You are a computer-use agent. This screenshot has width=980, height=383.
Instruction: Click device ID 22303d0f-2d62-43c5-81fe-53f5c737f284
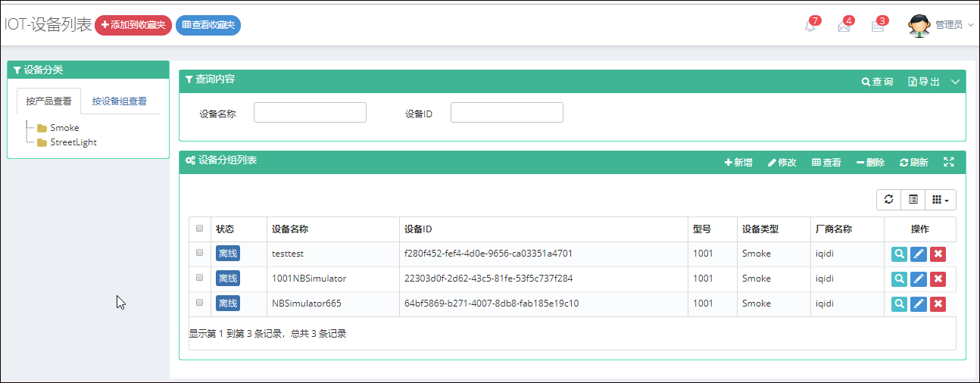pos(488,279)
